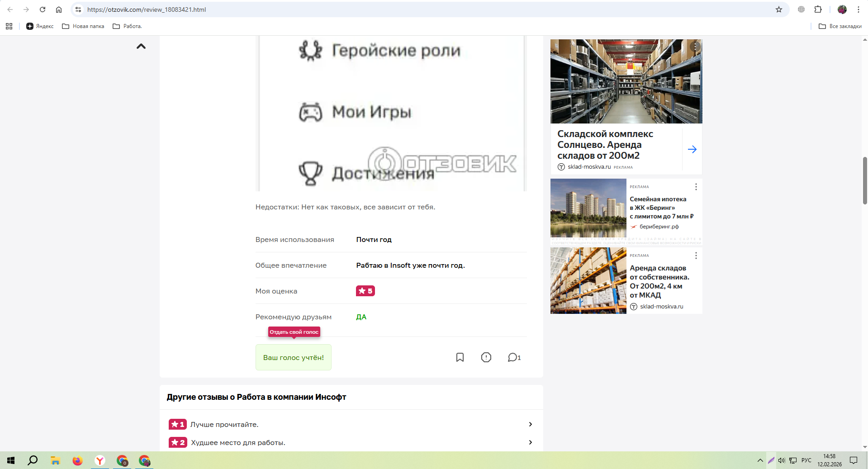
Task: Open the taskbar clock and calendar
Action: [830, 460]
